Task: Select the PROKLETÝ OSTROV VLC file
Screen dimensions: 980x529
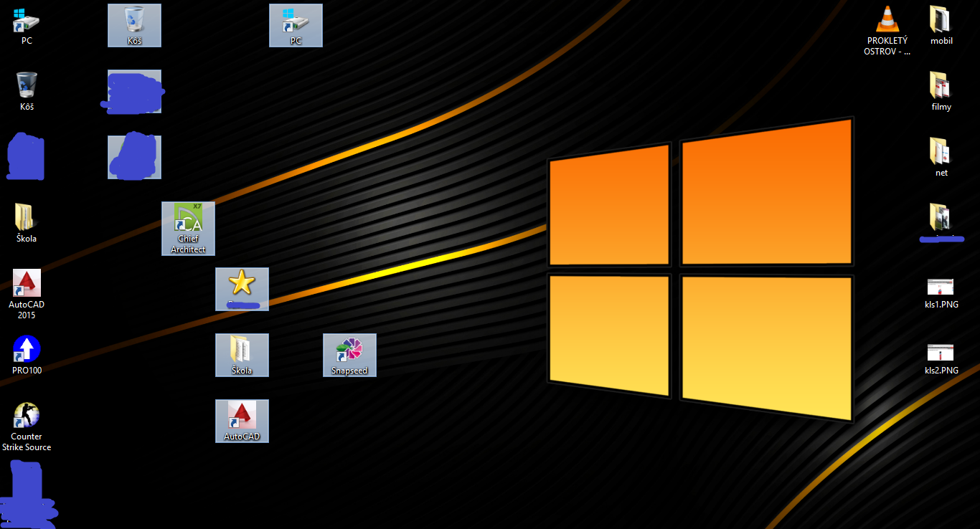Action: 887,31
